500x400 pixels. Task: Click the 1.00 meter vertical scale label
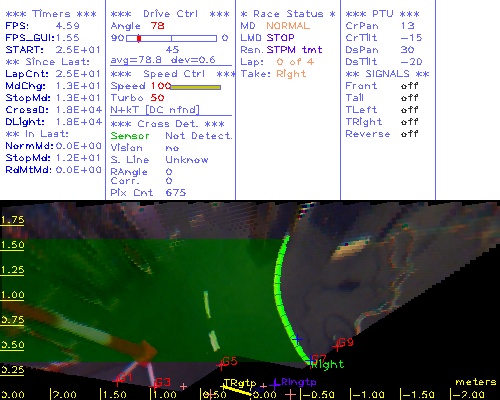coord(12,295)
